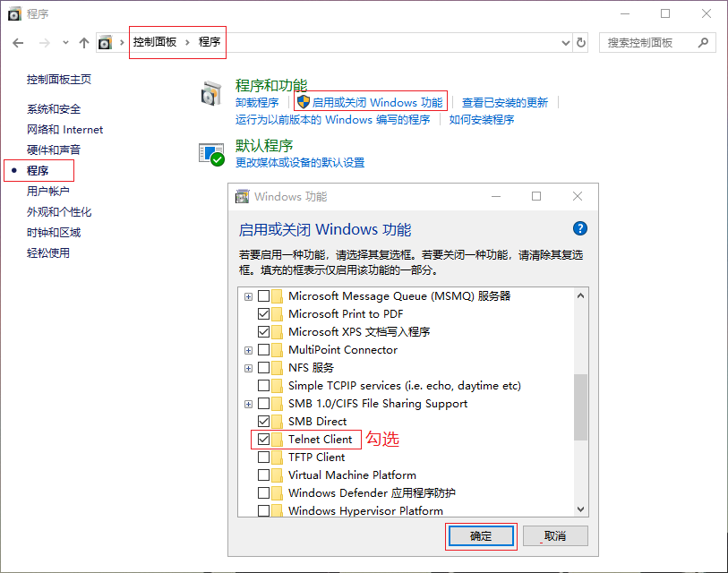Click the features list scrollbar down arrow
The image size is (728, 573).
click(580, 508)
